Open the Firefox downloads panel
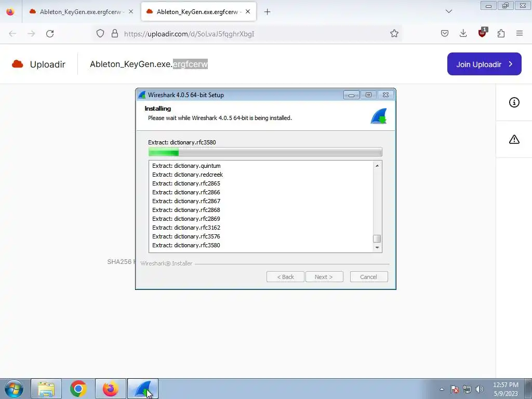 click(463, 34)
